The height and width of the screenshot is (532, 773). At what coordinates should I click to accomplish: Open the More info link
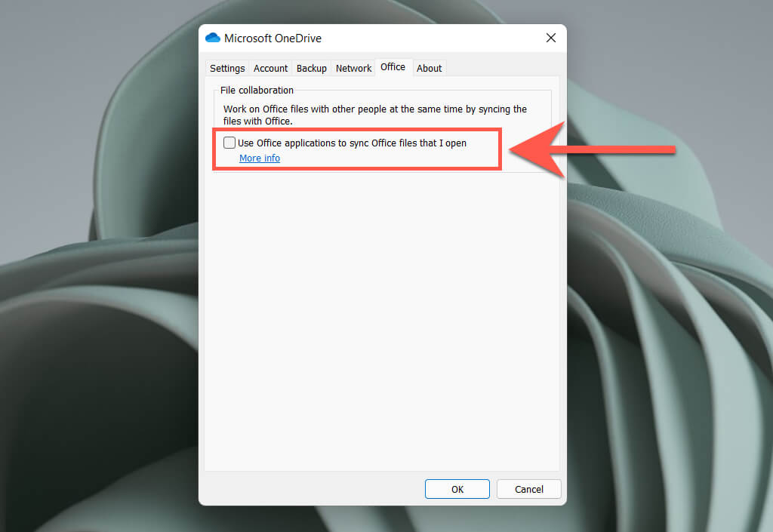coord(260,158)
